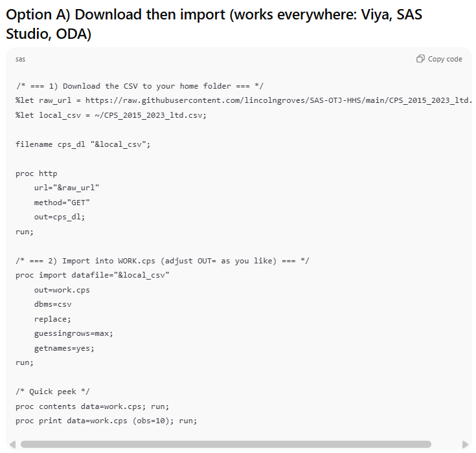
Task: Click the 'proc http' line
Action: (x=36, y=173)
